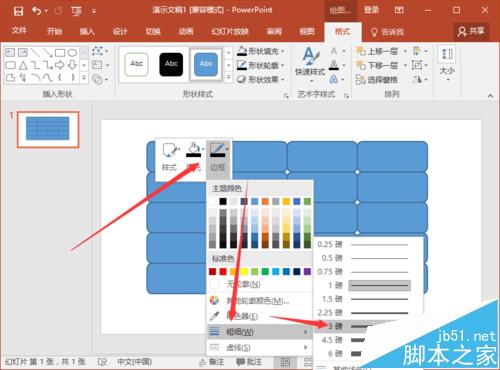500x370 pixels.
Task: Switch to the Insert (插入) ribbon tab
Action: pyautogui.click(x=87, y=32)
